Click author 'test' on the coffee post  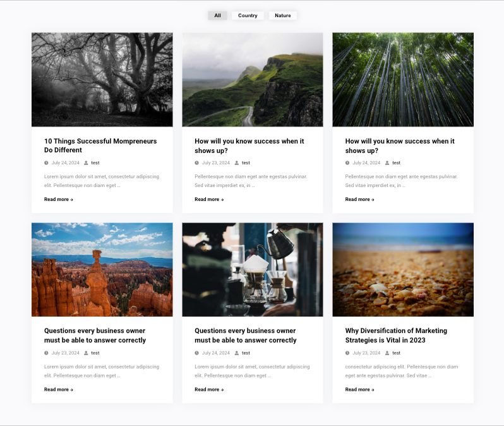coord(246,353)
